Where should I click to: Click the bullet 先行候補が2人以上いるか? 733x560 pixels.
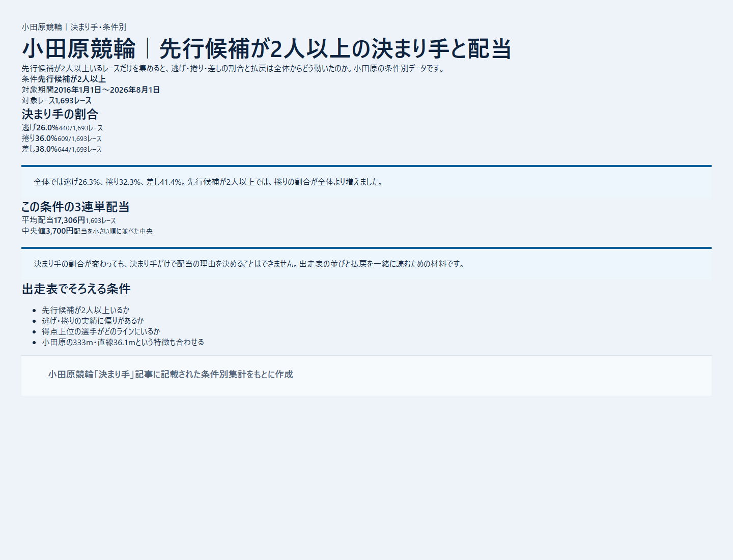point(86,310)
